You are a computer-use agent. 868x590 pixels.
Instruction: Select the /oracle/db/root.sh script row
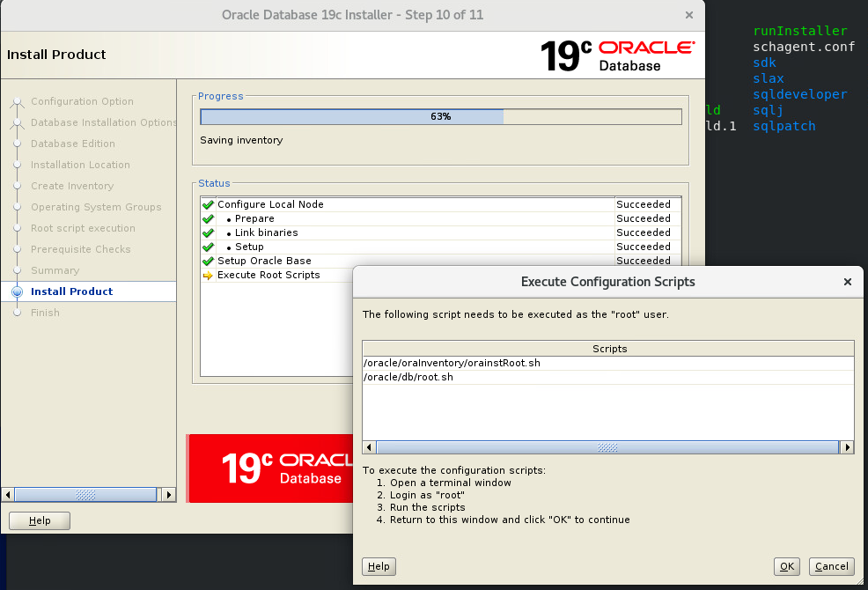[x=607, y=377]
